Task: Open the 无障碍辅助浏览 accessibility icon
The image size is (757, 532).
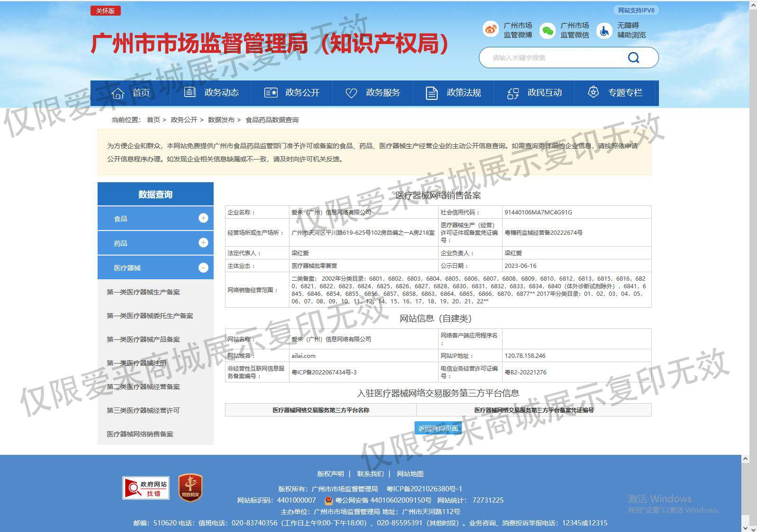Action: point(604,31)
